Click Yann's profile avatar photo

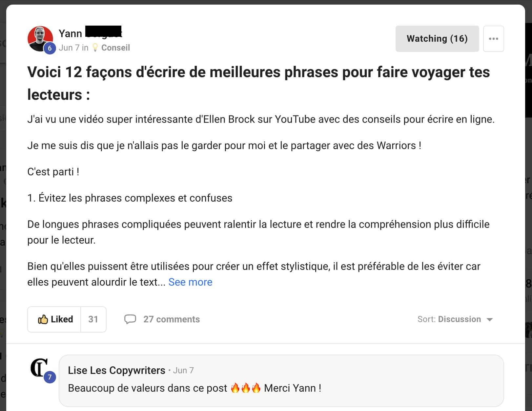(x=40, y=39)
